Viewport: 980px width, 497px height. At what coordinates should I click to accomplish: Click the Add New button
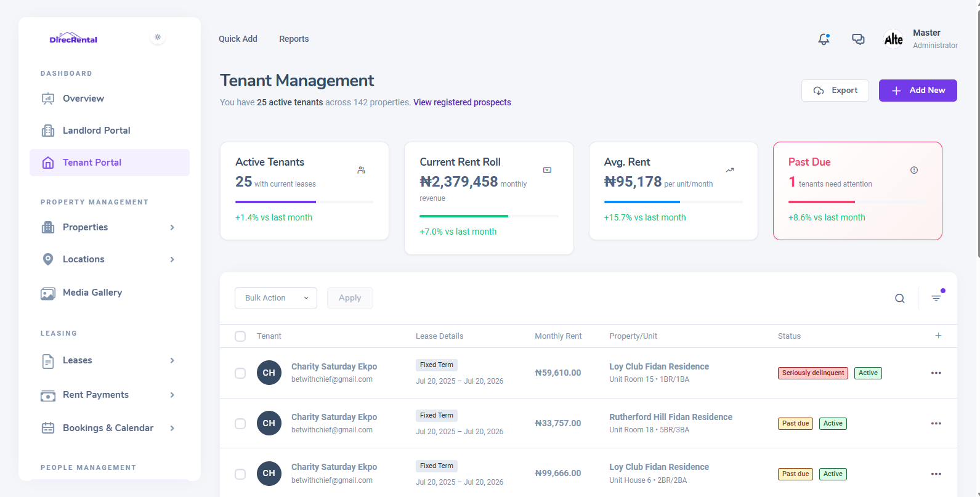point(917,91)
